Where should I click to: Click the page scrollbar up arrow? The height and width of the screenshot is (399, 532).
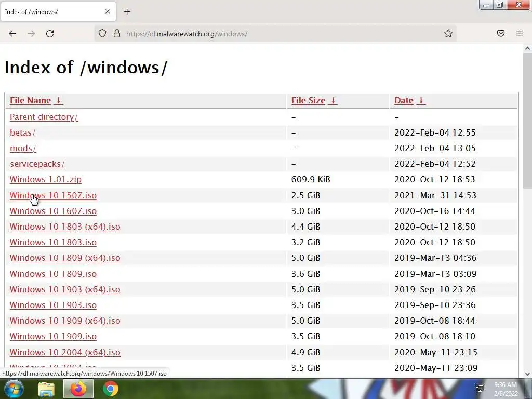pyautogui.click(x=527, y=48)
